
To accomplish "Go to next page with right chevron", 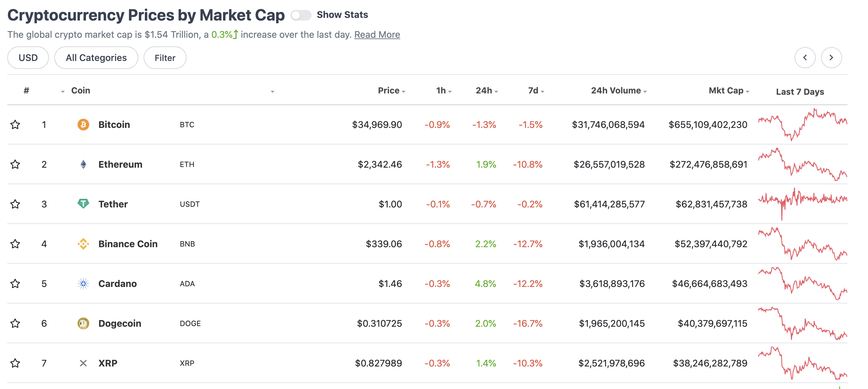I will (831, 58).
